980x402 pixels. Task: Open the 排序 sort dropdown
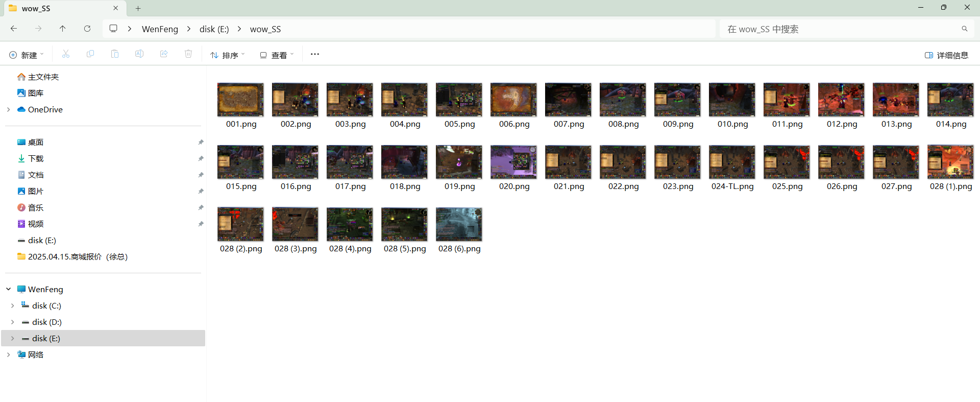pos(228,55)
